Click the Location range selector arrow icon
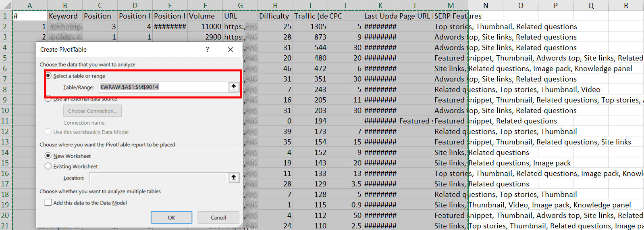 tap(234, 178)
